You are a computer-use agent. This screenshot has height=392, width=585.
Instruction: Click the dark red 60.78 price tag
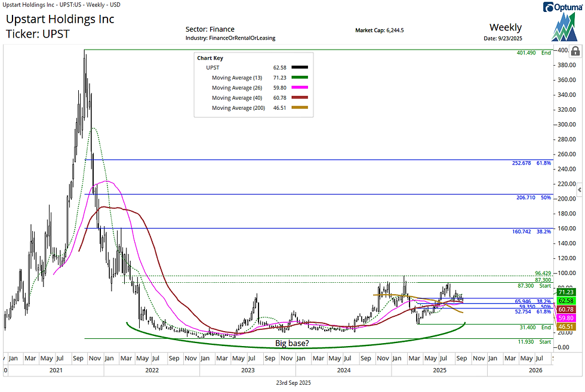tap(566, 309)
